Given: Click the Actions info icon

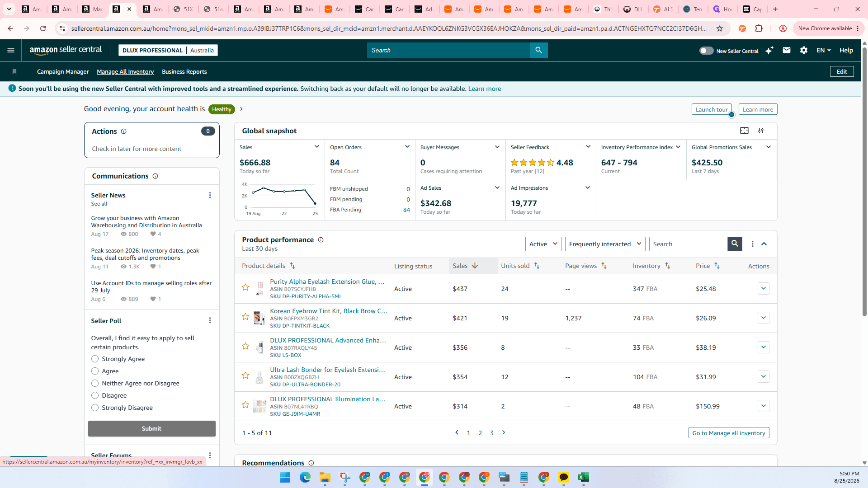Looking at the screenshot, I should point(123,131).
